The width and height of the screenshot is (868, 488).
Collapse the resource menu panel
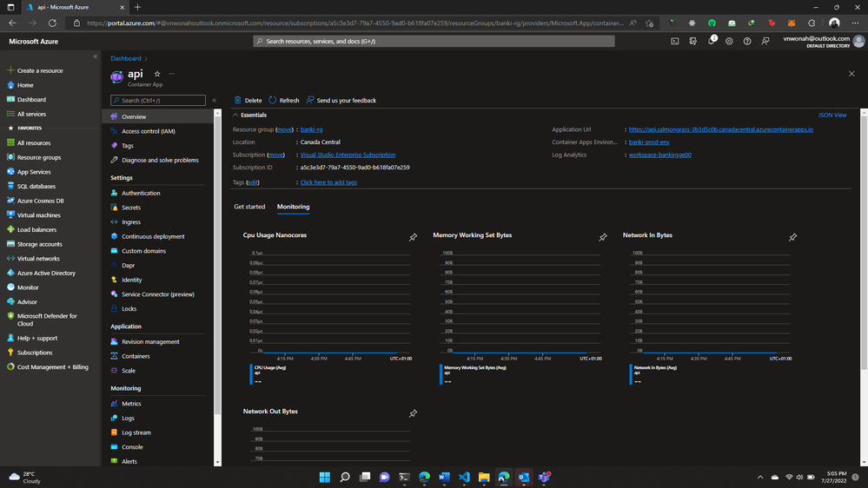click(x=215, y=101)
